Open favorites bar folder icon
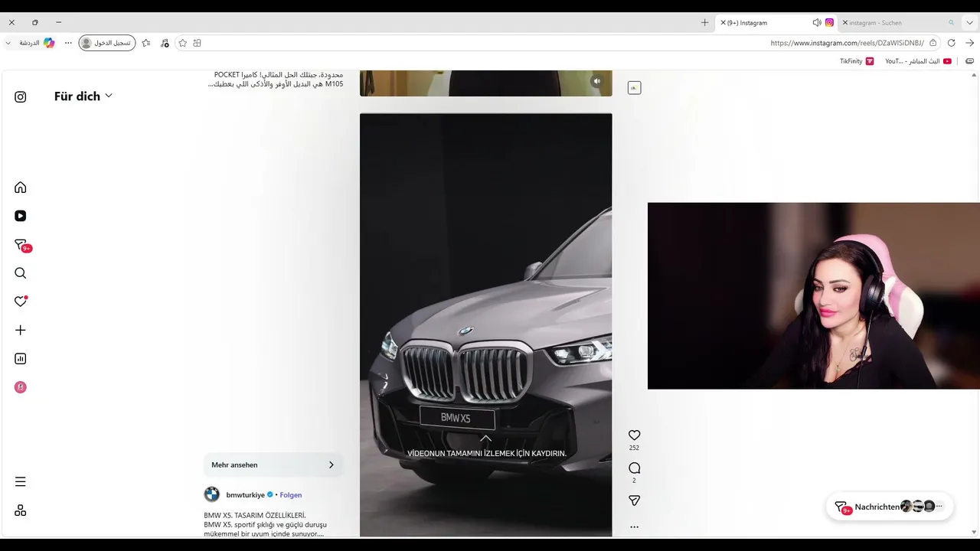Screen dimensions: 980x551 (969, 61)
